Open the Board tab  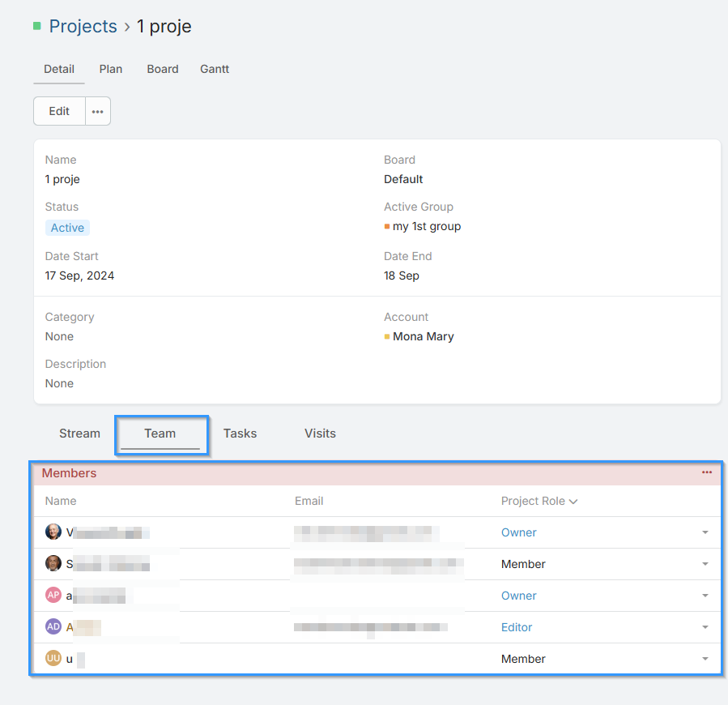click(x=163, y=69)
